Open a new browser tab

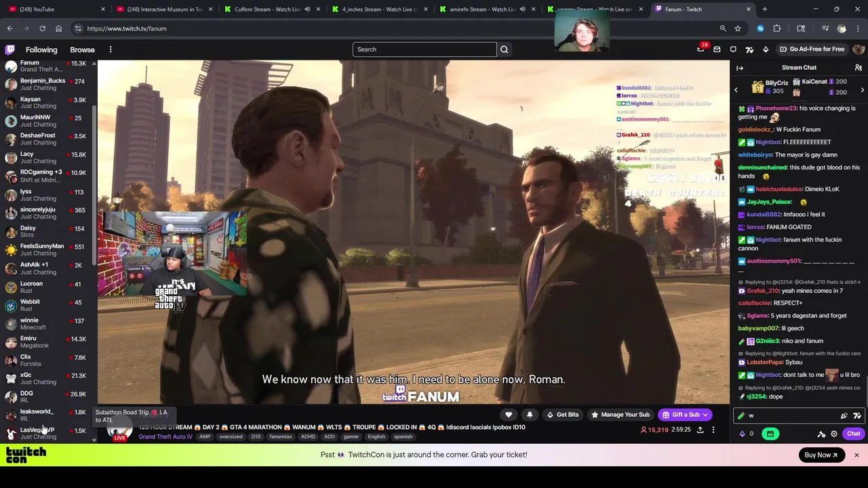click(x=764, y=9)
